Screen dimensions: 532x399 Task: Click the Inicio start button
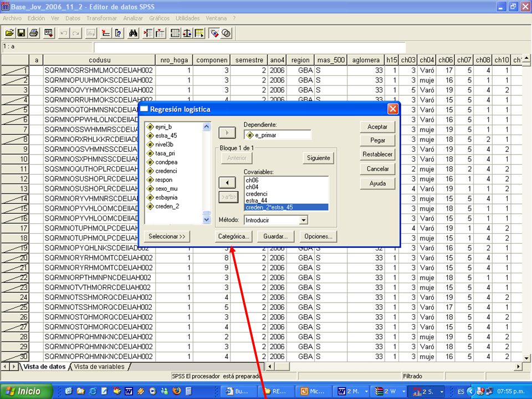point(27,391)
